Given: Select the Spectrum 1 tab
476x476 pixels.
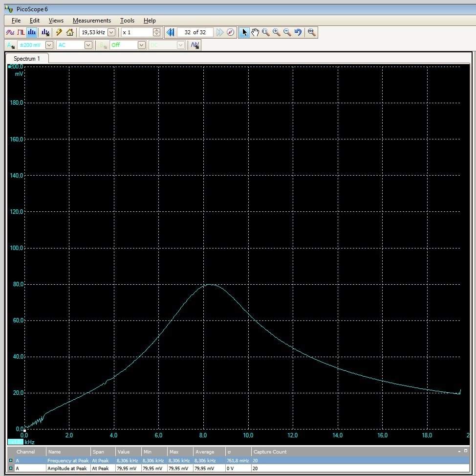Looking at the screenshot, I should click(26, 59).
